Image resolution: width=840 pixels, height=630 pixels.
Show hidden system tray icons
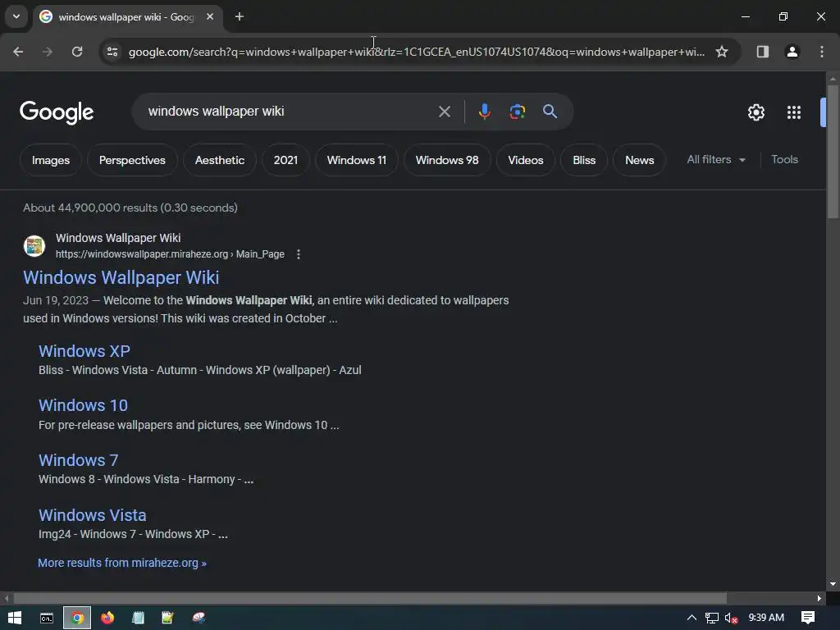692,618
